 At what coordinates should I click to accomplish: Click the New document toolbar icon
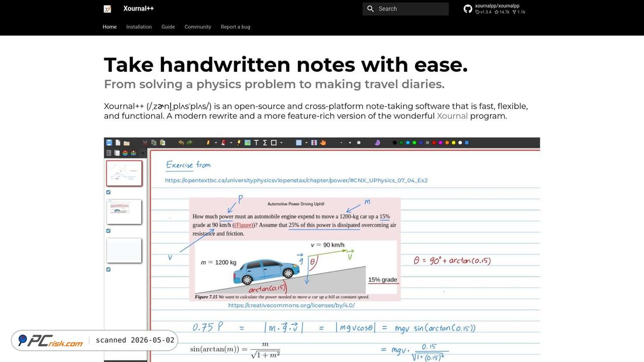(118, 143)
